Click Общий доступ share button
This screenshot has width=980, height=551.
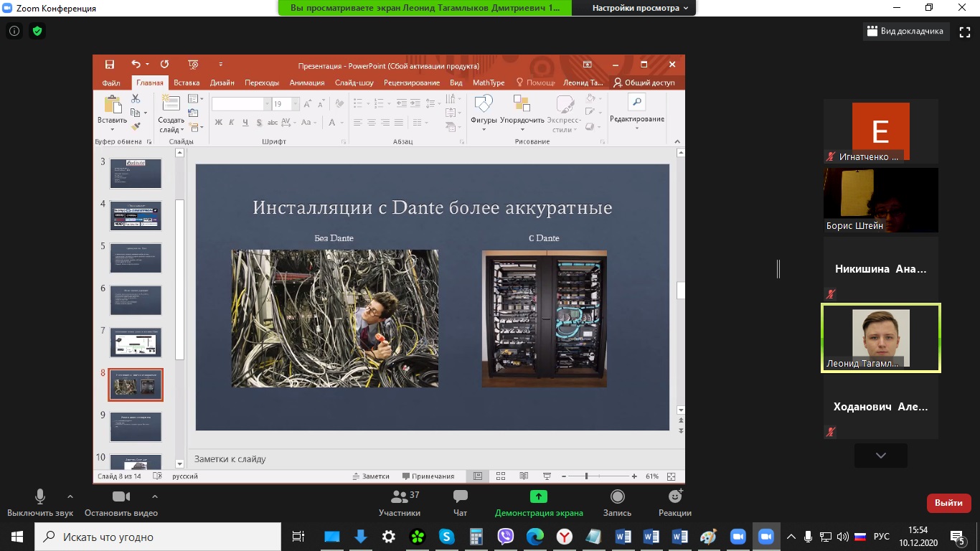click(644, 83)
